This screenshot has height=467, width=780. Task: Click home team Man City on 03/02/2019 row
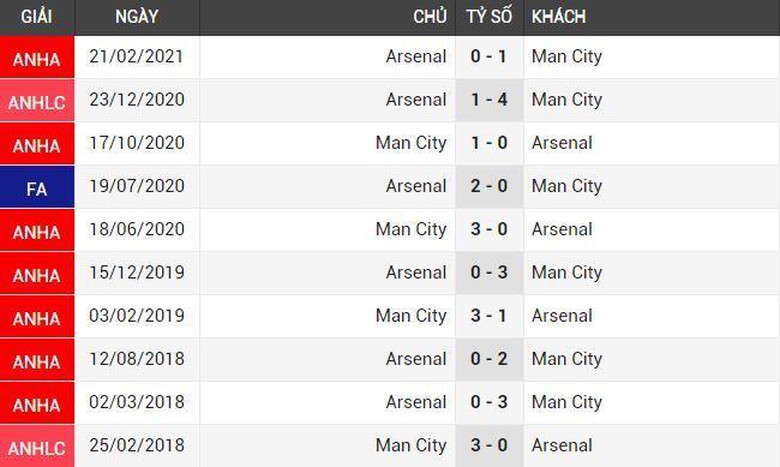411,316
